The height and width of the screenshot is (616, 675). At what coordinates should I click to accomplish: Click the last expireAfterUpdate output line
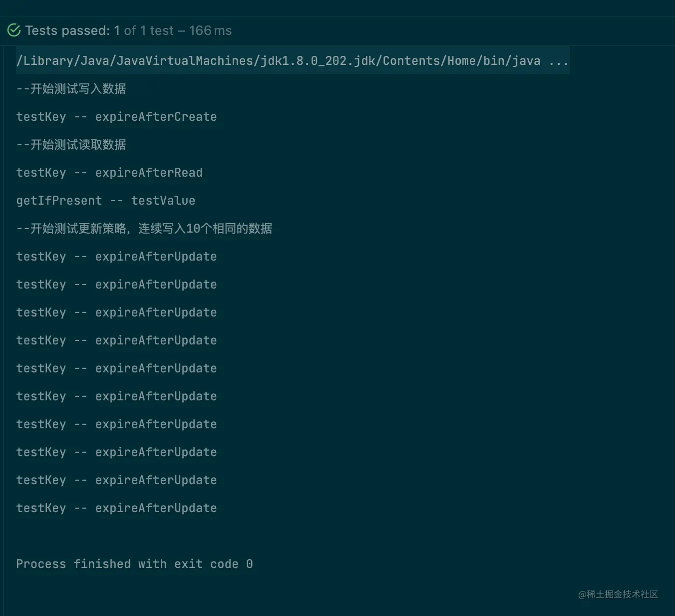pos(156,508)
